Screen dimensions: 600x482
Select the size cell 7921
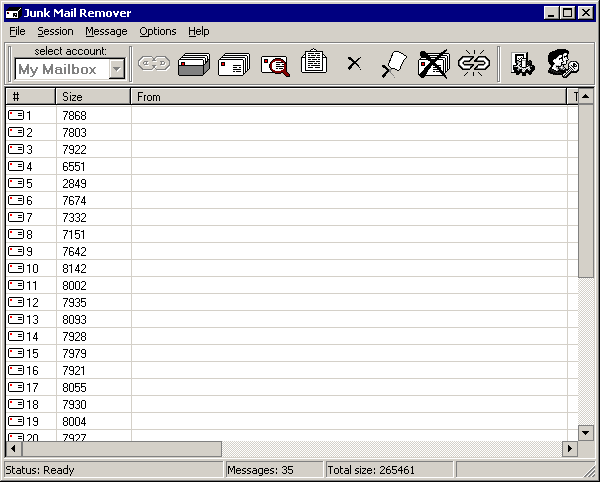coord(74,370)
